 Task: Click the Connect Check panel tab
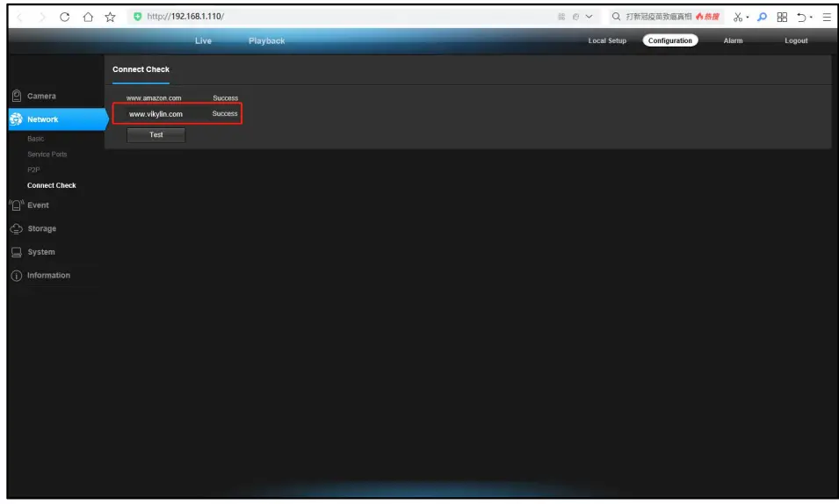coord(141,69)
